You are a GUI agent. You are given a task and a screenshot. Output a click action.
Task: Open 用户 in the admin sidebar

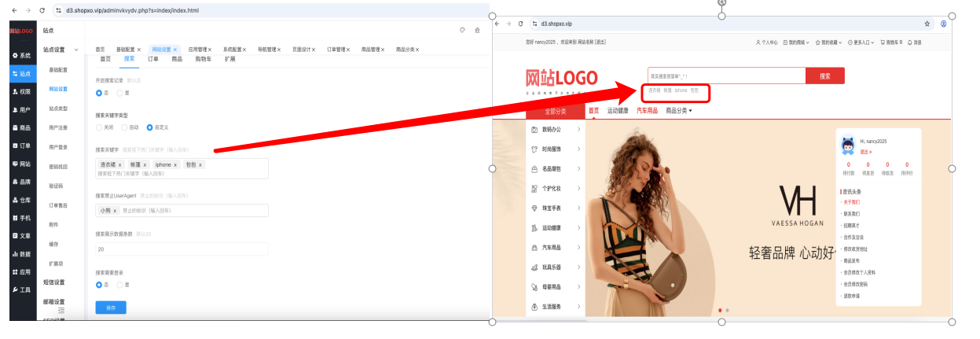click(23, 109)
